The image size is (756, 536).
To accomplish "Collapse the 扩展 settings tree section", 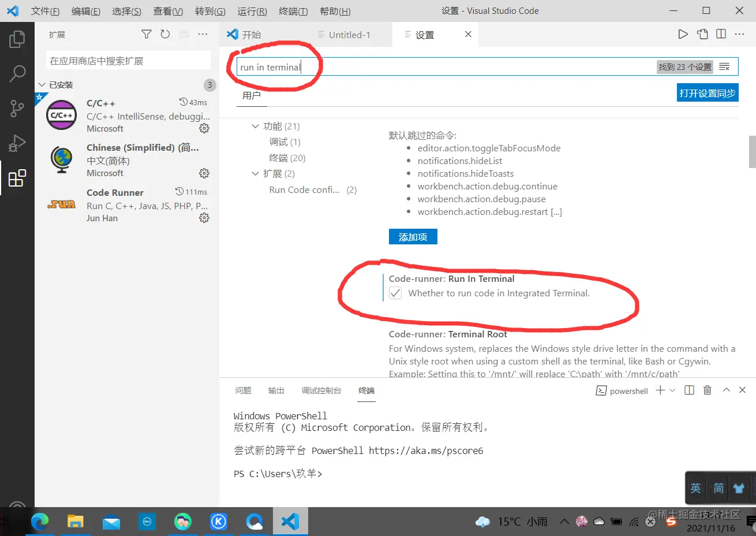I will [x=256, y=173].
